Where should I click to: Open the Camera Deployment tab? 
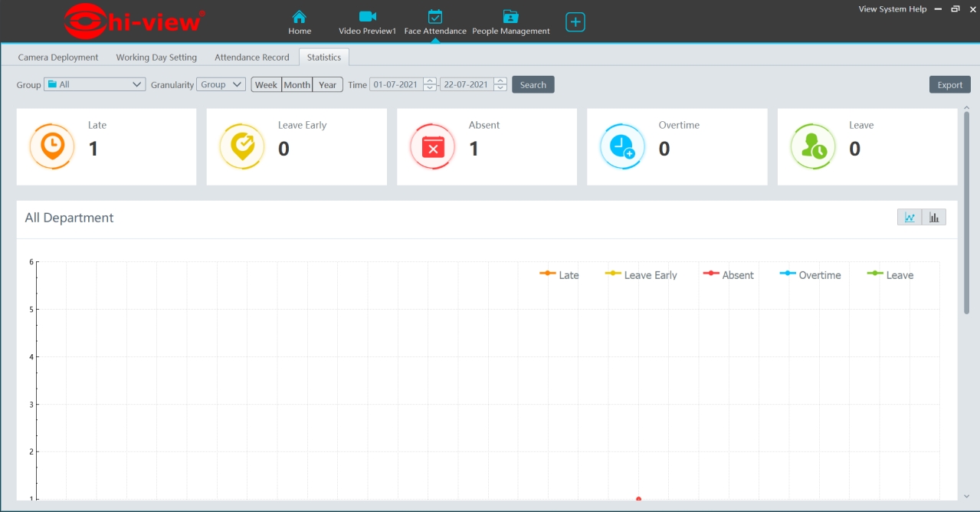(x=58, y=57)
